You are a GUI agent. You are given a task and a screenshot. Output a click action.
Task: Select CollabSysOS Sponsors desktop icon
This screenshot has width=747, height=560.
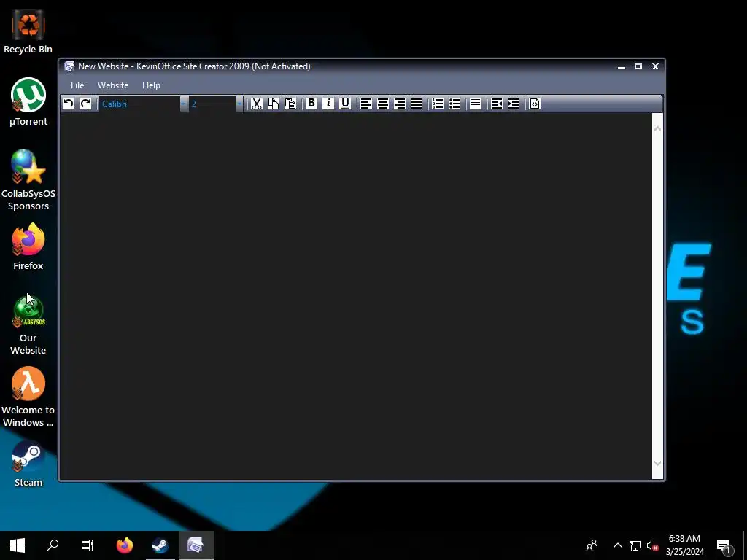pos(28,181)
